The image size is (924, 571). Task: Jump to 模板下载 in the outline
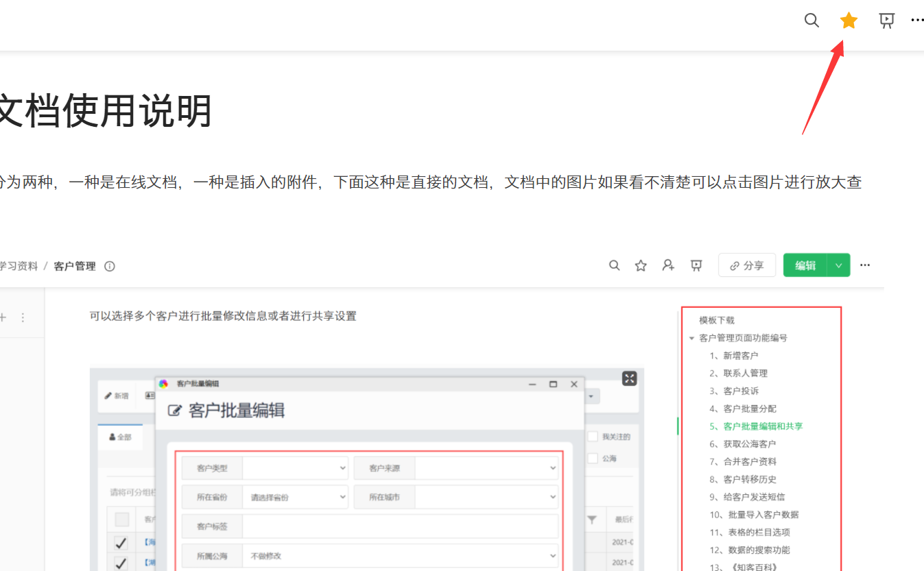coord(717,320)
